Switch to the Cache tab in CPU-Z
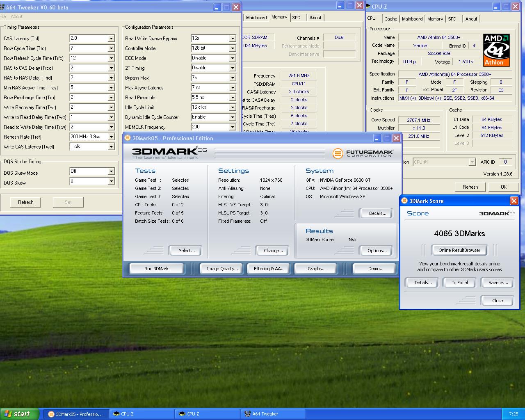 [390, 19]
